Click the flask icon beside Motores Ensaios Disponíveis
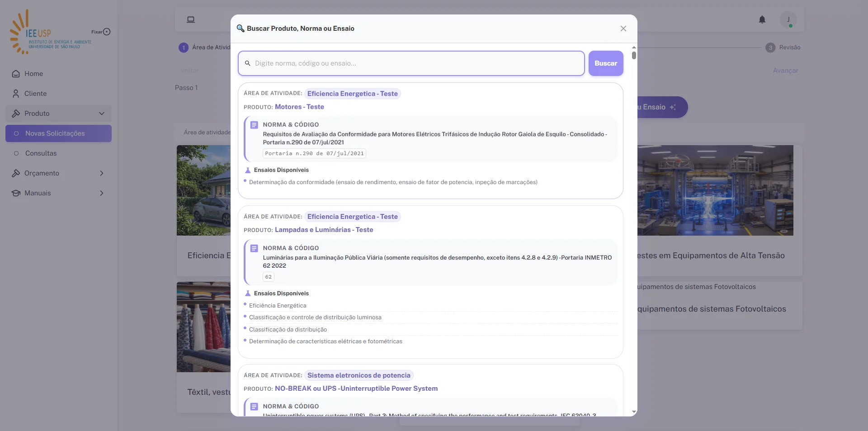 tap(248, 171)
